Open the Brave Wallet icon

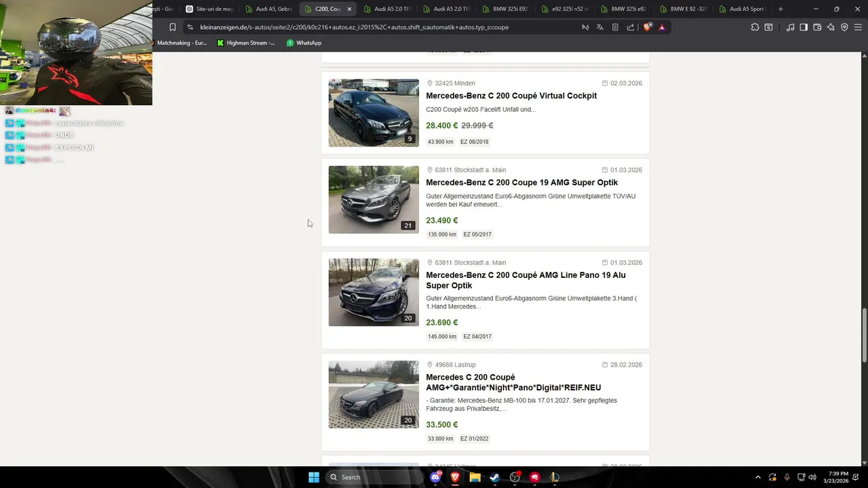click(x=817, y=27)
